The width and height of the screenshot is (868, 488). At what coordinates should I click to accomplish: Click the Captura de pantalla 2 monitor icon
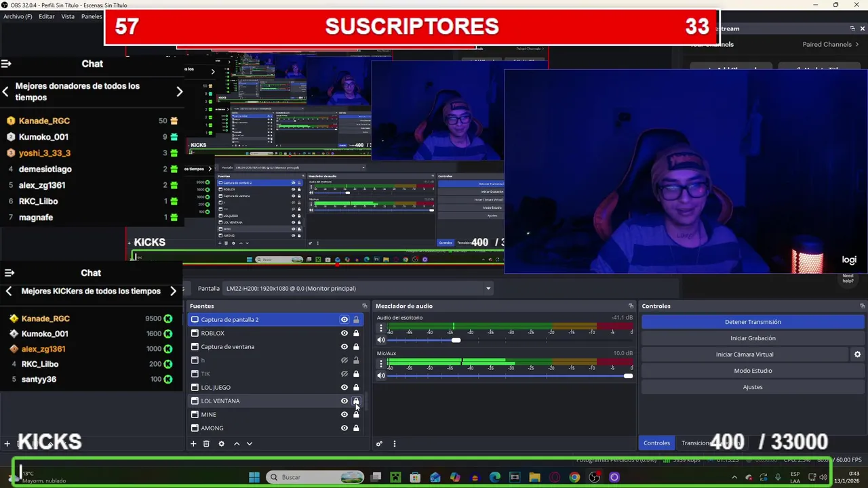click(195, 320)
